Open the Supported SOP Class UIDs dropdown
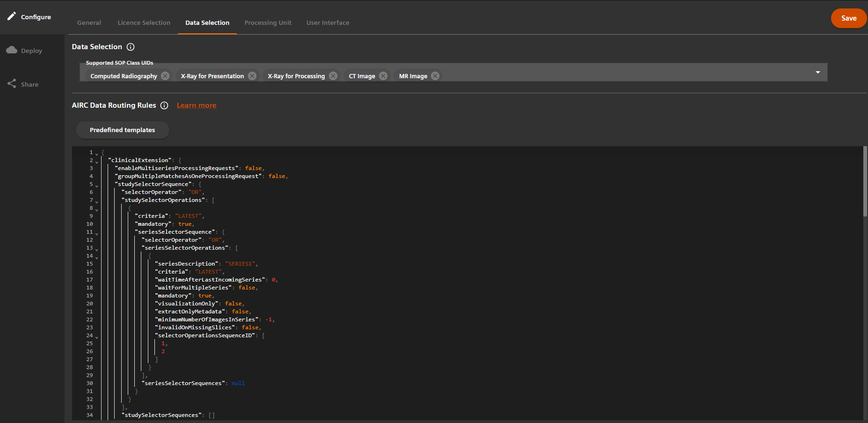 tap(817, 72)
